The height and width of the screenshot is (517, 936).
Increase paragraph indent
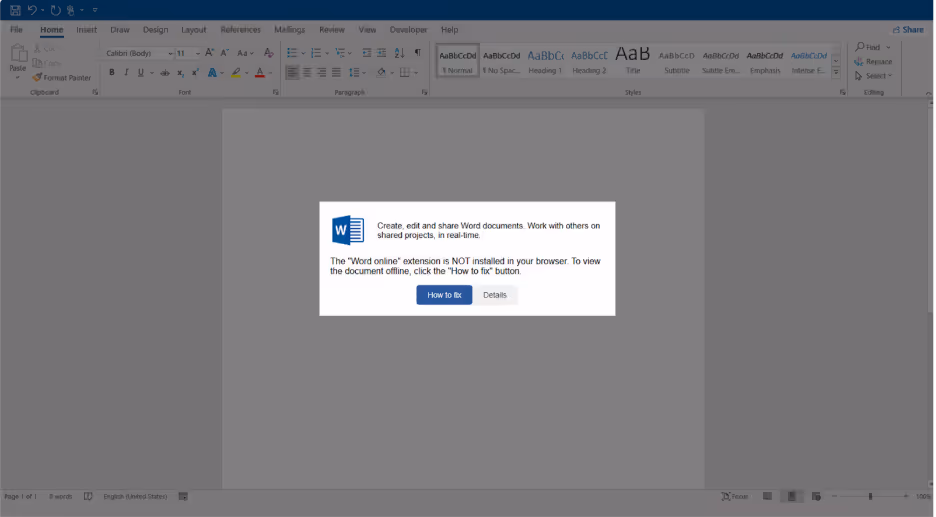(x=381, y=53)
